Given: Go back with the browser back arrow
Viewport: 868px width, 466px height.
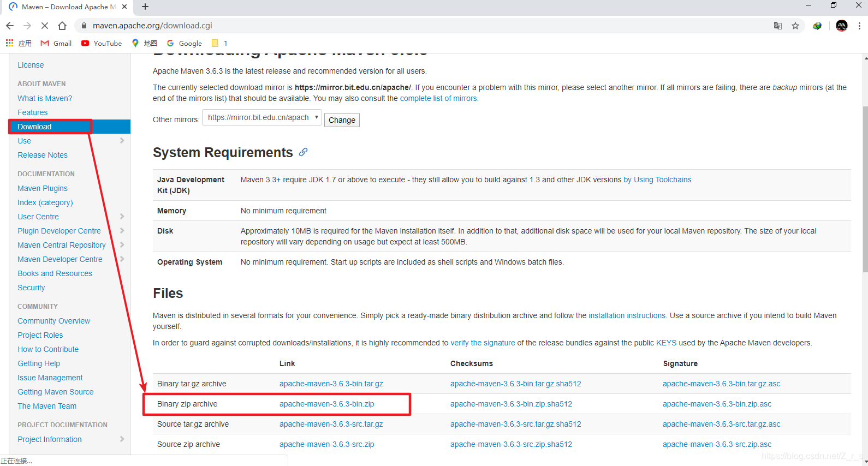Looking at the screenshot, I should coord(10,26).
